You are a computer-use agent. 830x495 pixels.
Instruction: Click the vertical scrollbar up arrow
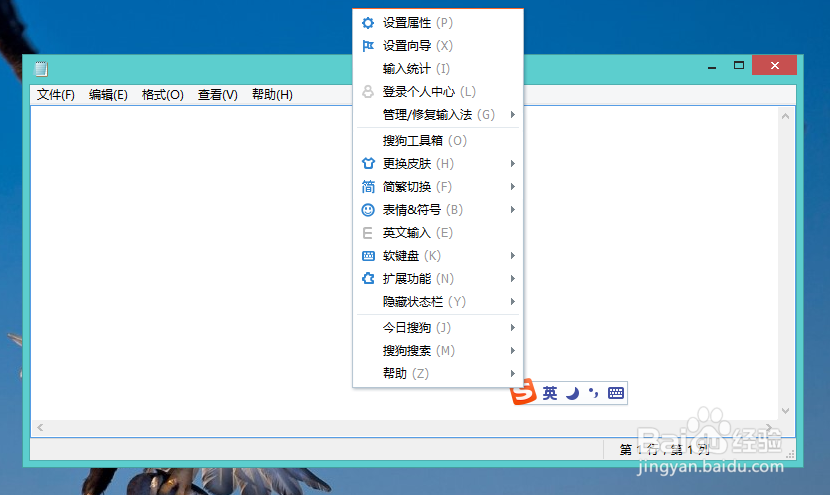point(786,116)
